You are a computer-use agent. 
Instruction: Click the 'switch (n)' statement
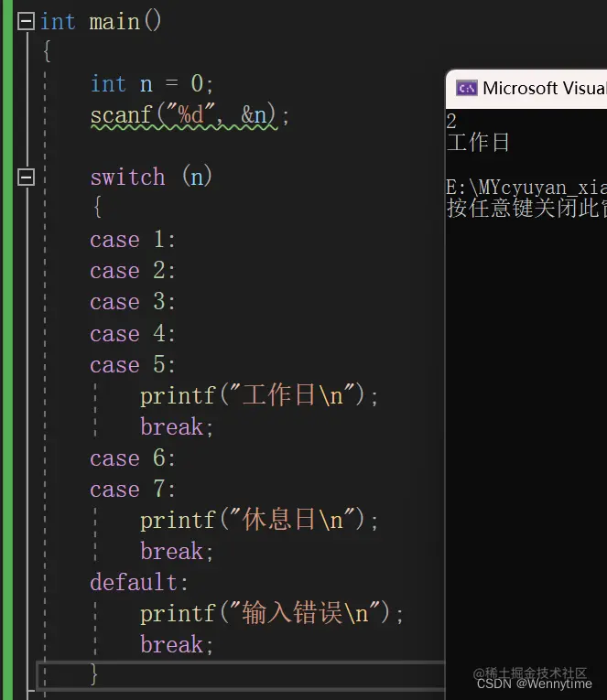tap(151, 178)
